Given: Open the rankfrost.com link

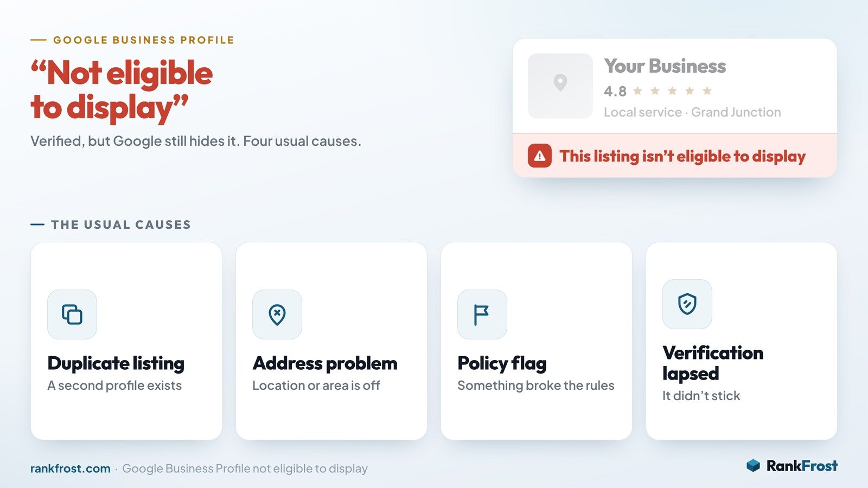Looking at the screenshot, I should click(x=71, y=468).
